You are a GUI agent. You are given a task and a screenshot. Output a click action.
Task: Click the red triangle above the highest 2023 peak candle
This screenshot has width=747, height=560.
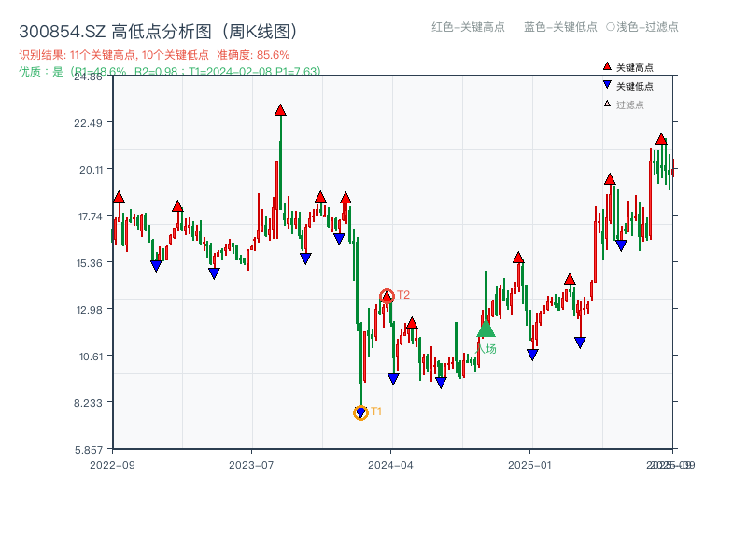tap(279, 108)
